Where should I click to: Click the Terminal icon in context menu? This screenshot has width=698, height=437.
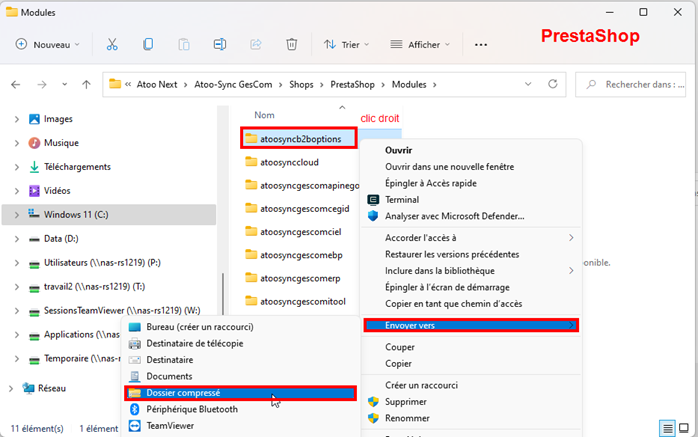[x=373, y=200]
